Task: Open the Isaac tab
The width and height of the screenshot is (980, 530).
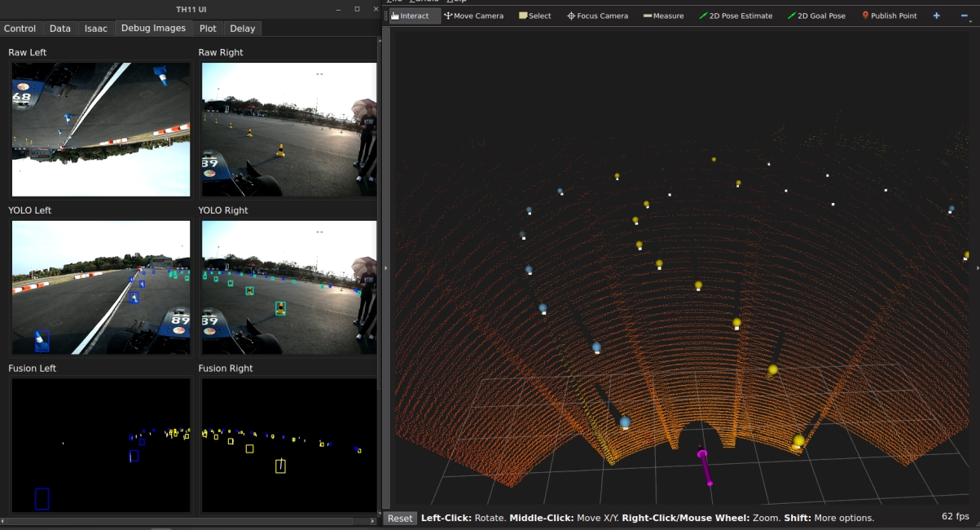Action: pyautogui.click(x=96, y=28)
